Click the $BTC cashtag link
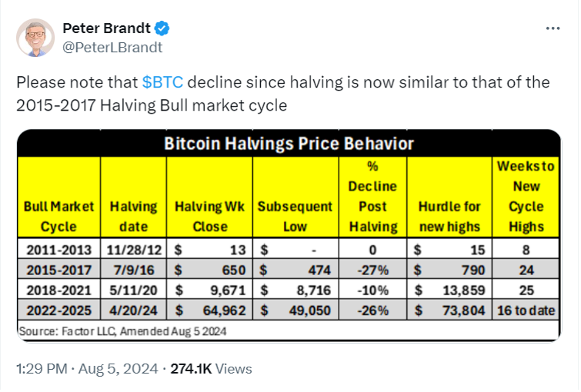 point(162,82)
